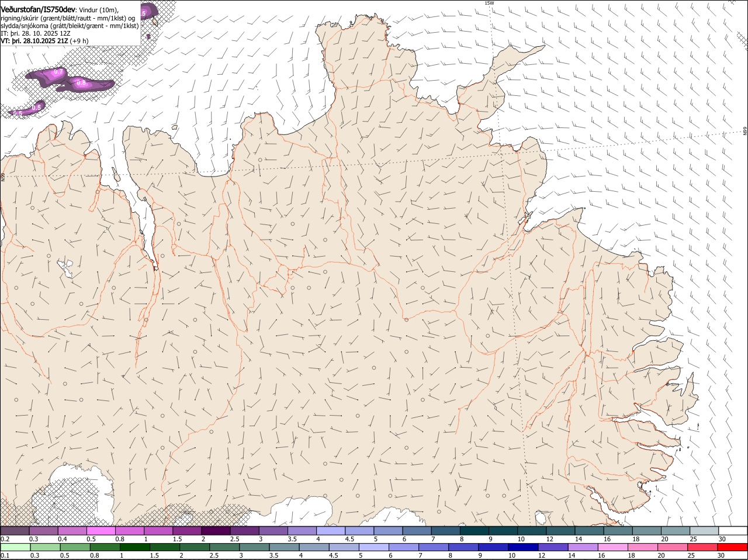Screen dimensions: 748x560
Task: Click the '0.2' label under the top legend
Action: (x=5, y=538)
